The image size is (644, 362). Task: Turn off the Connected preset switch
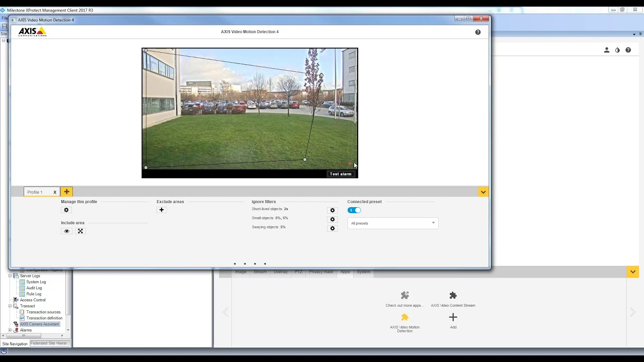coord(354,210)
